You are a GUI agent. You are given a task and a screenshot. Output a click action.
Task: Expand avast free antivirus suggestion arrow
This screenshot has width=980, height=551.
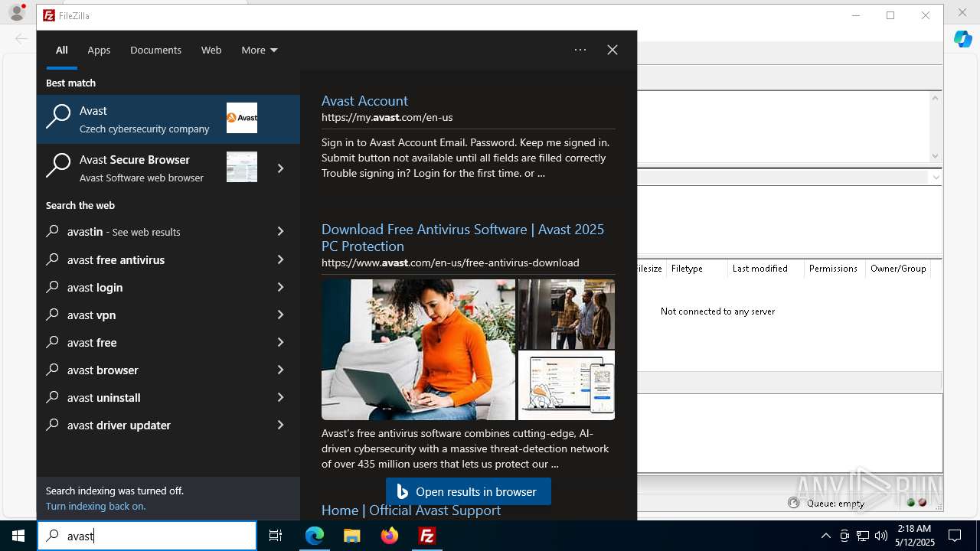click(x=280, y=259)
